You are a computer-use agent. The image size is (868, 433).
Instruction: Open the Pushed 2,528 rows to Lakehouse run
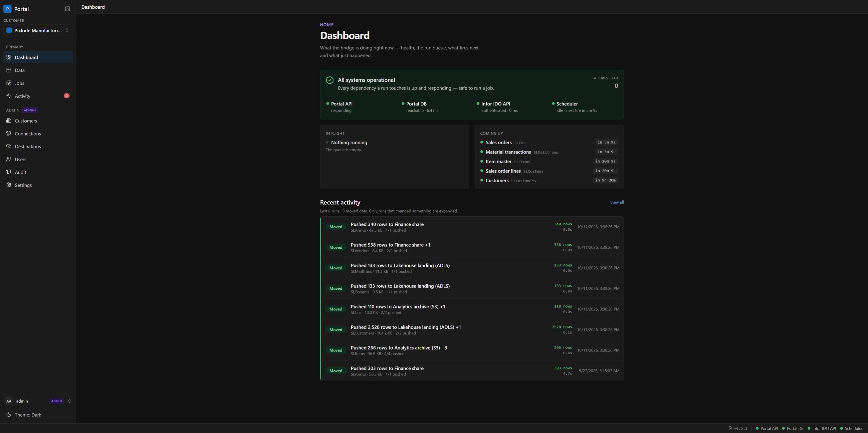[472, 330]
